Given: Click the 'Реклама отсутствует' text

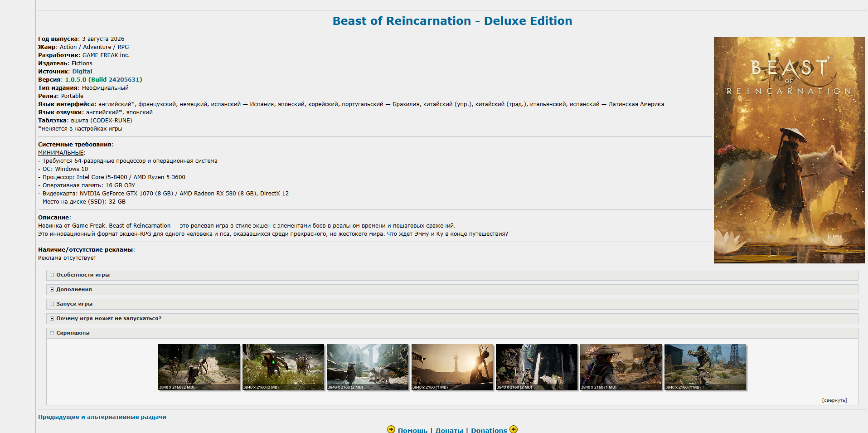Looking at the screenshot, I should coord(67,258).
